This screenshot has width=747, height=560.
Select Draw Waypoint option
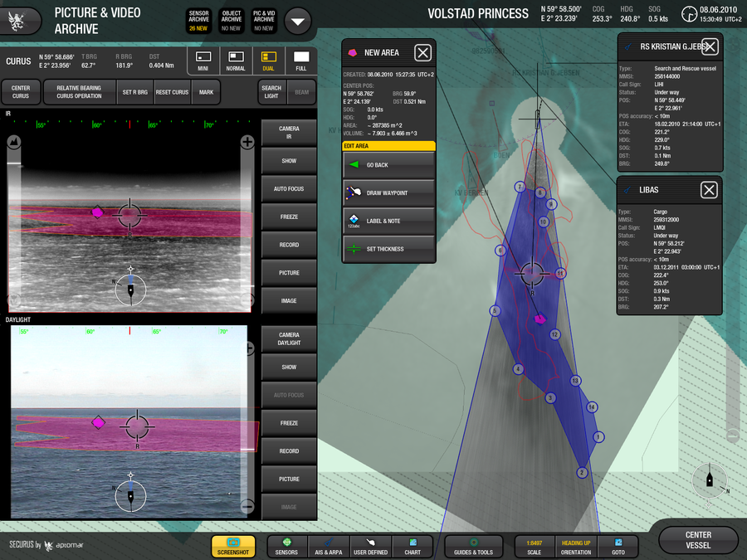[x=388, y=192]
